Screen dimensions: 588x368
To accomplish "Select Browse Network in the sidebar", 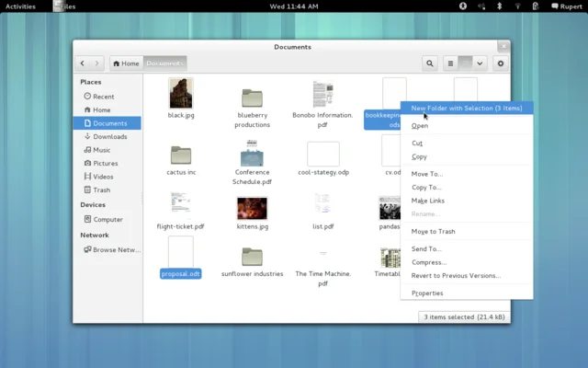I will point(116,249).
